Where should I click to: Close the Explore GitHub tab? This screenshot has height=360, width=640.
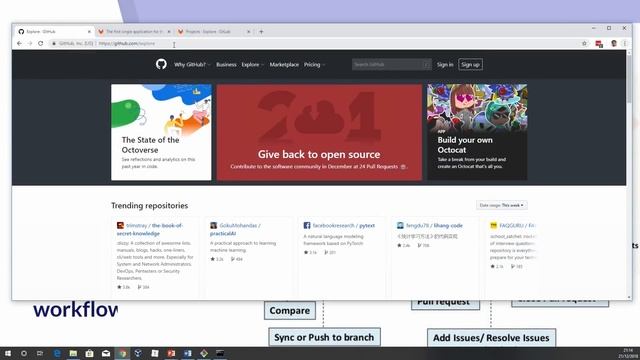click(89, 31)
